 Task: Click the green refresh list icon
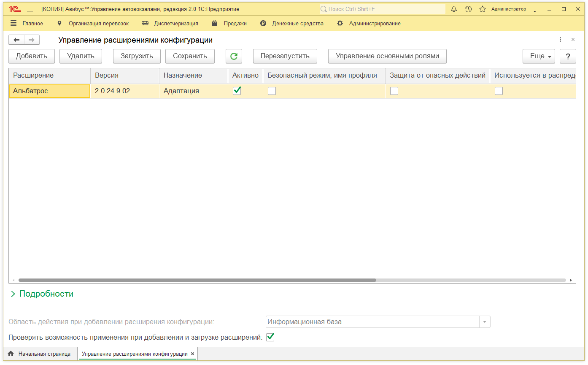point(234,56)
